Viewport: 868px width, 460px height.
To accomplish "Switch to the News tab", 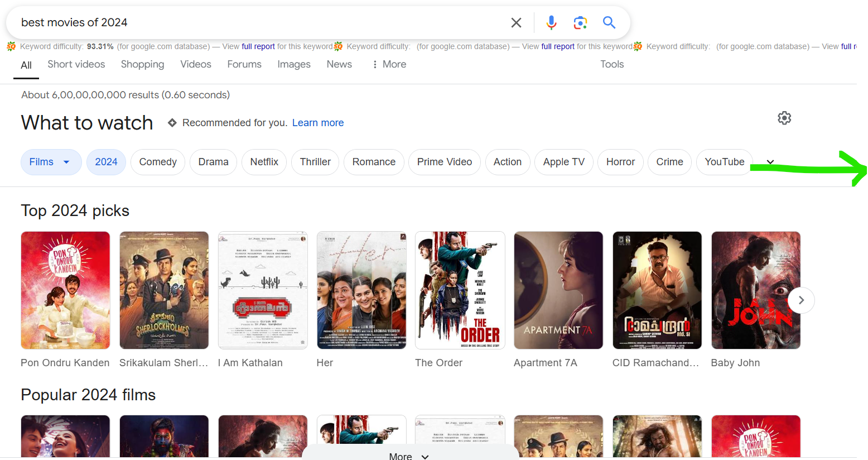I will (339, 64).
